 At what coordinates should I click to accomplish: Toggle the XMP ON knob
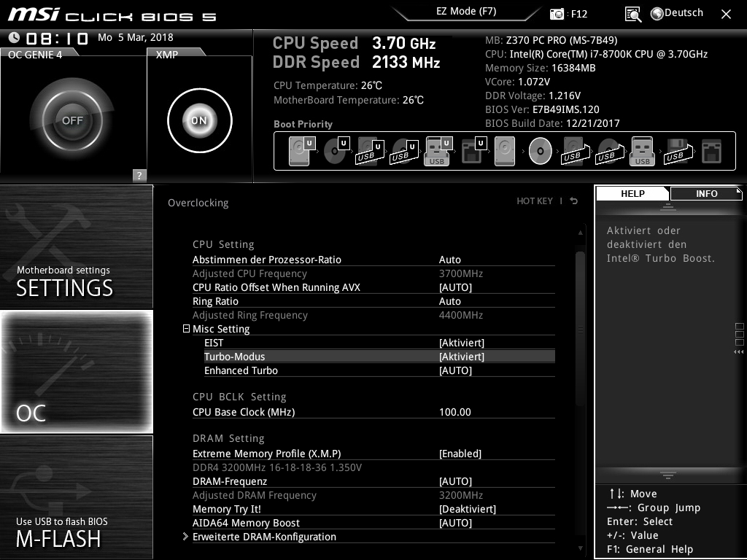[200, 120]
